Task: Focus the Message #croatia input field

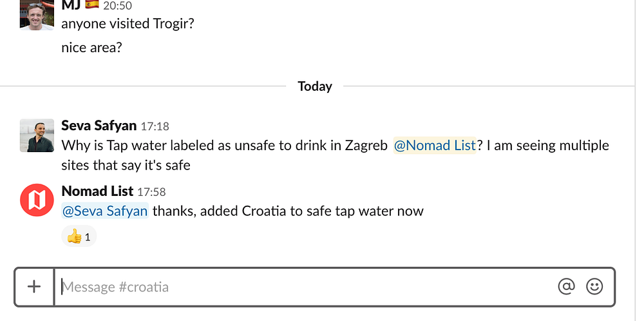Action: coord(303,287)
